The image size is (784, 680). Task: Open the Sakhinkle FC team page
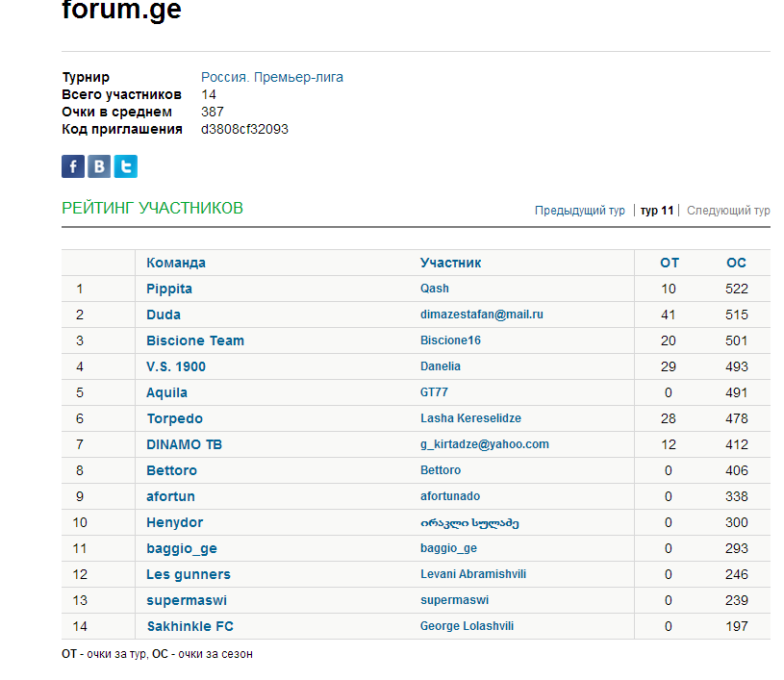coord(190,626)
